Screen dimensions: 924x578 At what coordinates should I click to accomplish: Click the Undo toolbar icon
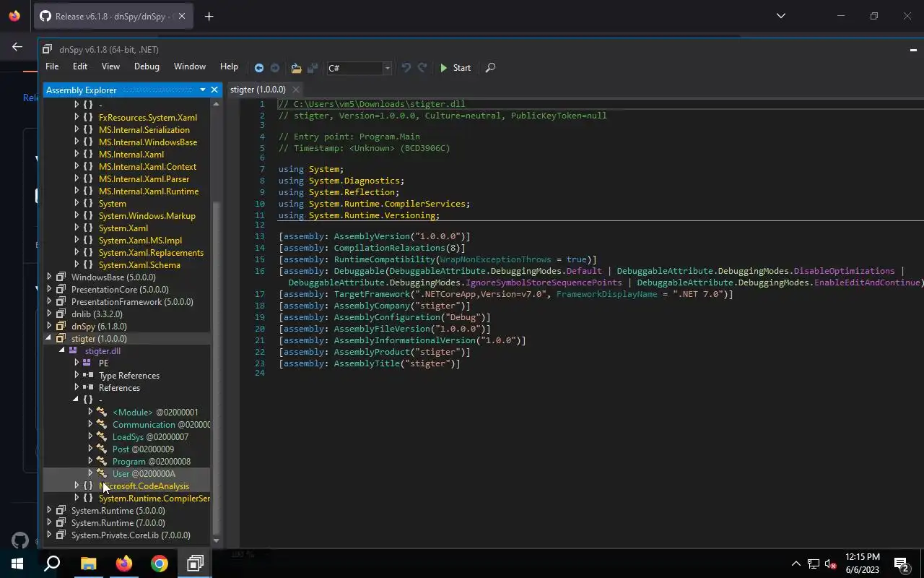click(406, 68)
